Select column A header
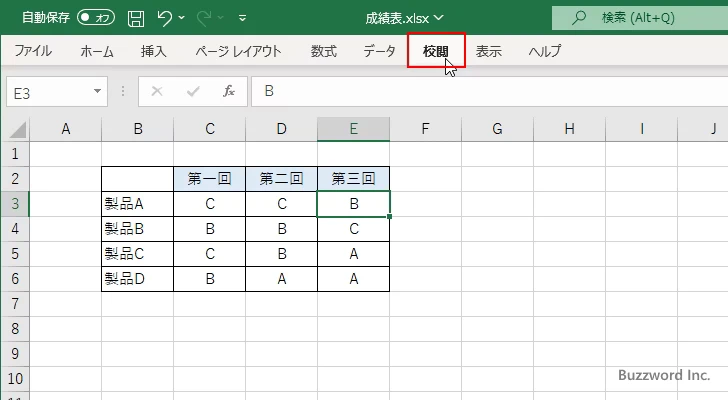Screen dimensions: 728x400 [65, 129]
